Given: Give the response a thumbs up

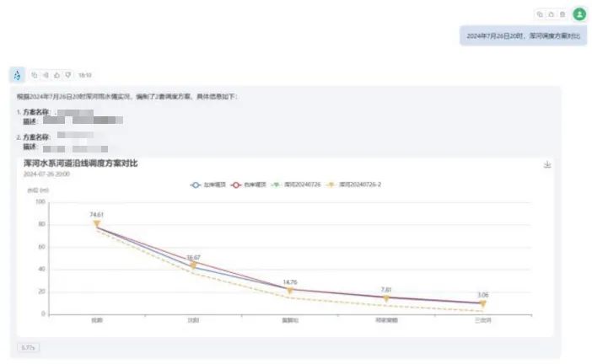Looking at the screenshot, I should tap(57, 75).
